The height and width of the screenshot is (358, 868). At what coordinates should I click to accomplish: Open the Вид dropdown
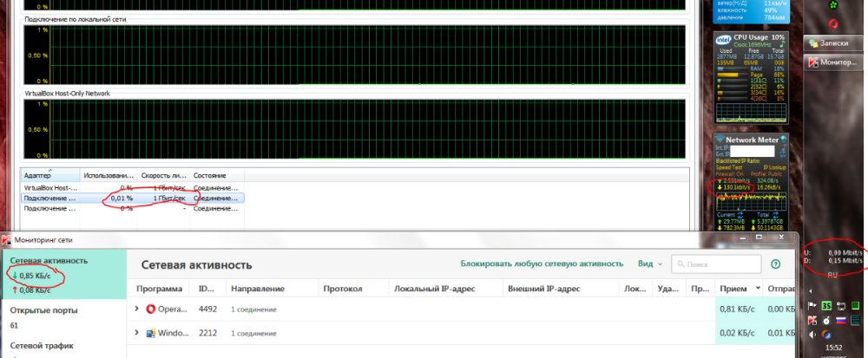pos(650,264)
